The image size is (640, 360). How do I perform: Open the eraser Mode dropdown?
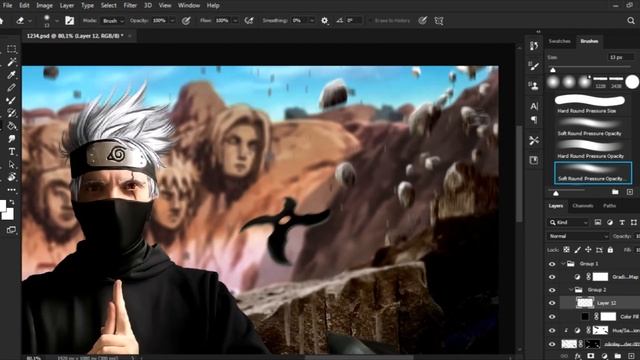pyautogui.click(x=113, y=20)
